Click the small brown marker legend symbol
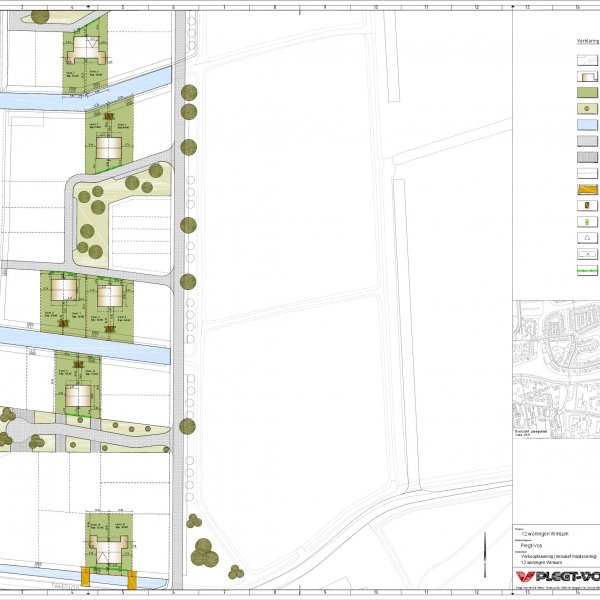Image resolution: width=600 pixels, height=600 pixels. coord(587,205)
